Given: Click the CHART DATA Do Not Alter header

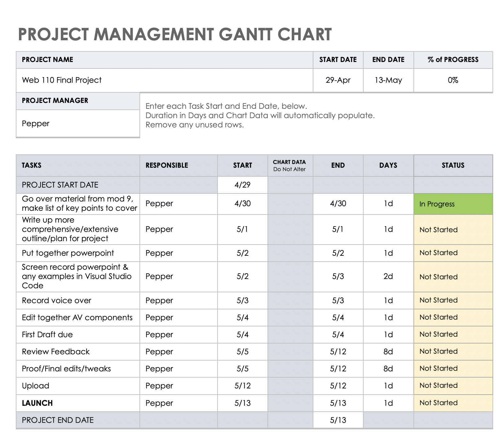Looking at the screenshot, I should coord(290,166).
